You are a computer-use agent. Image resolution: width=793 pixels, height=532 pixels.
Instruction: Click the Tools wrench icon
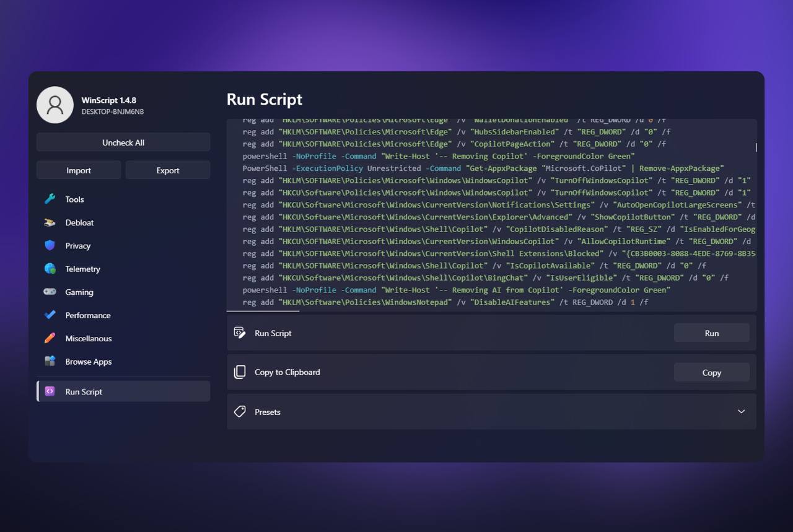[x=50, y=199]
